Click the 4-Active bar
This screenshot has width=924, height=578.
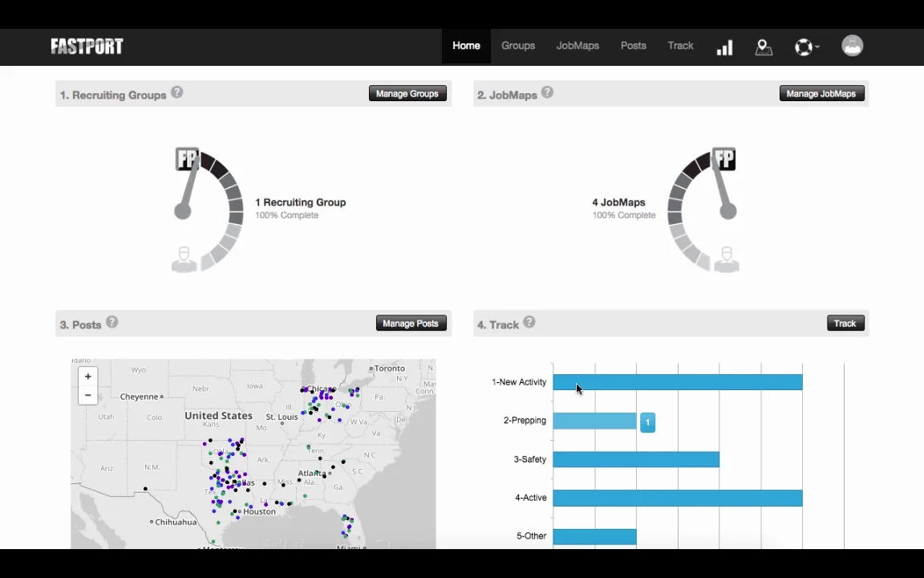(x=678, y=498)
